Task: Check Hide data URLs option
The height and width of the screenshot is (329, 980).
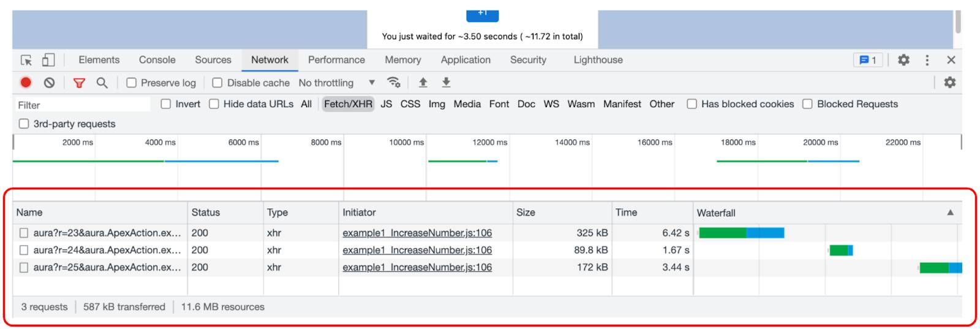Action: (214, 104)
